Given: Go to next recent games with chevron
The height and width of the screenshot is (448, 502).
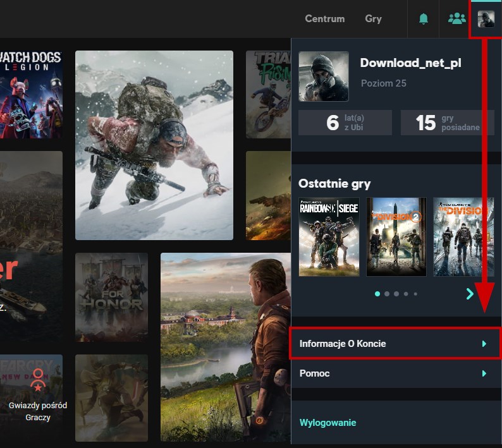Looking at the screenshot, I should pyautogui.click(x=470, y=293).
